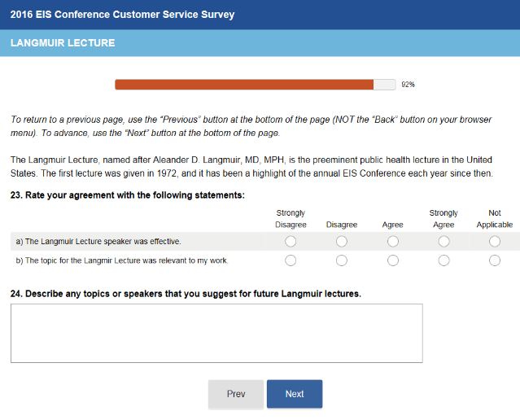Select Not Applicable for topic relevant to work

495,260
